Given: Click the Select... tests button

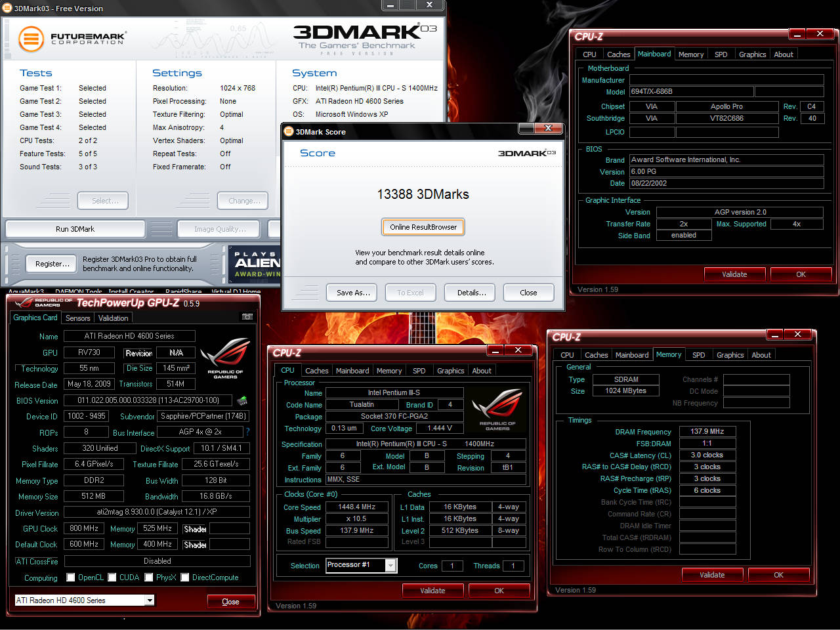Looking at the screenshot, I should pos(102,201).
